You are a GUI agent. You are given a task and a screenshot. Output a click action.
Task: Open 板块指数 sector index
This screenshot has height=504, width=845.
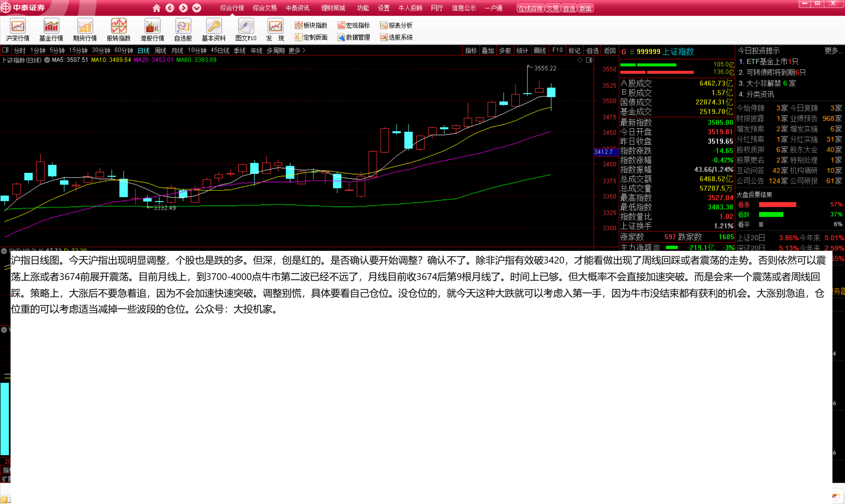[x=311, y=25]
